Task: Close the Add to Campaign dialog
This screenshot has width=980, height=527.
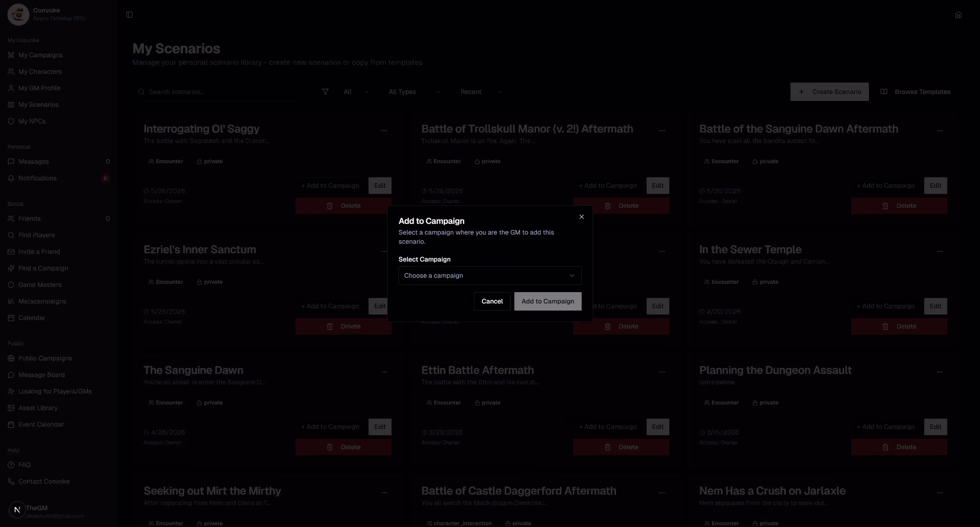Action: [x=582, y=217]
